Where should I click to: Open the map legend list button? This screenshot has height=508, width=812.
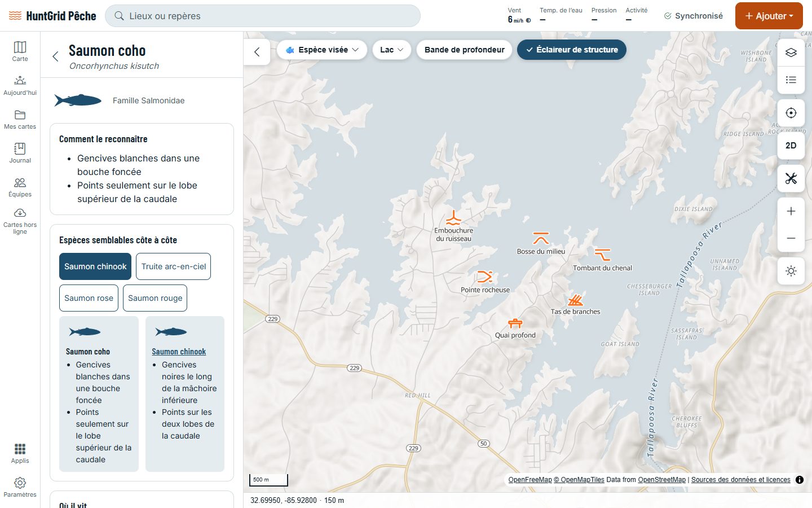(791, 80)
